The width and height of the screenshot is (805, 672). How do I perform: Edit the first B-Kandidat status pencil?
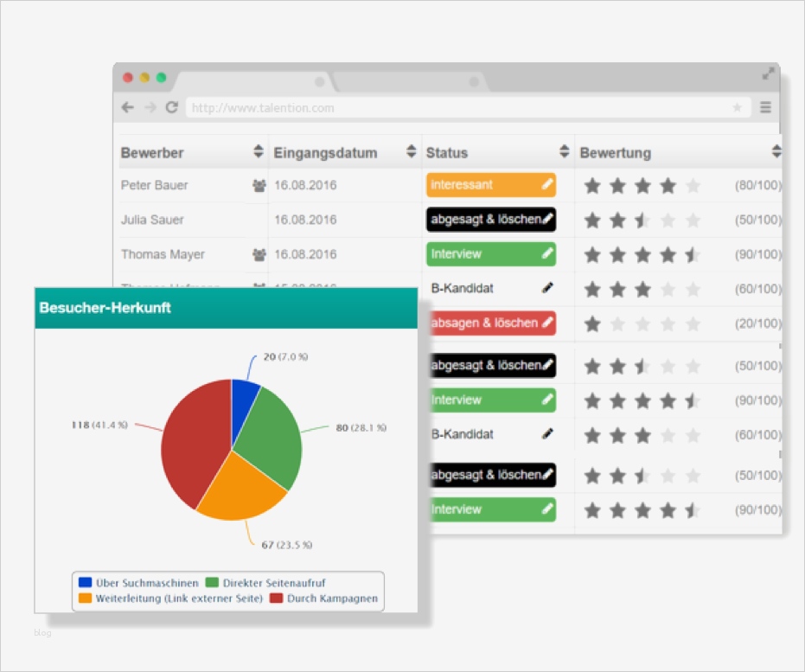(547, 288)
